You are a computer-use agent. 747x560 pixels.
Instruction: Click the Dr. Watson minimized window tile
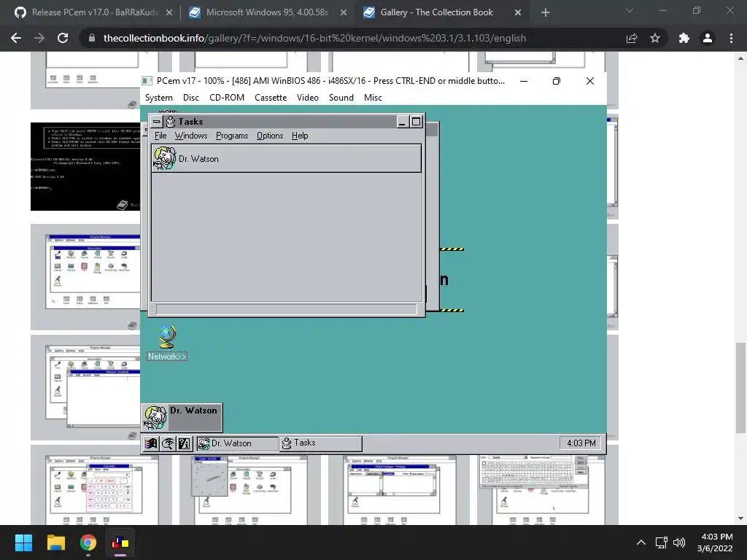click(182, 417)
